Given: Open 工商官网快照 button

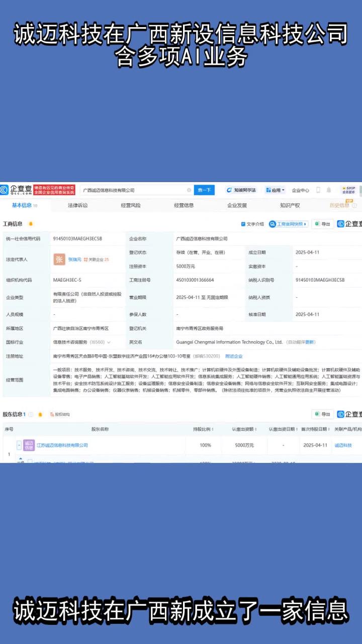Looking at the screenshot, I should (x=289, y=224).
